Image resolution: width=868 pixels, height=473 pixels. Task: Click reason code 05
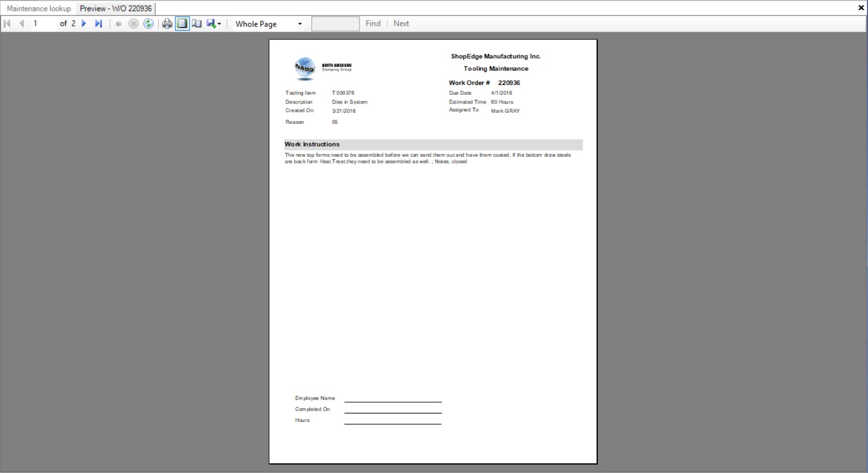point(335,122)
